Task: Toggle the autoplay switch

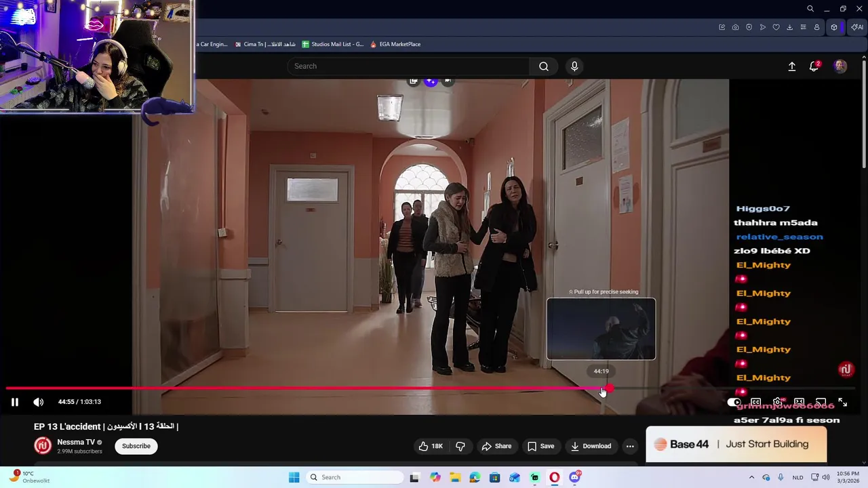Action: point(734,402)
